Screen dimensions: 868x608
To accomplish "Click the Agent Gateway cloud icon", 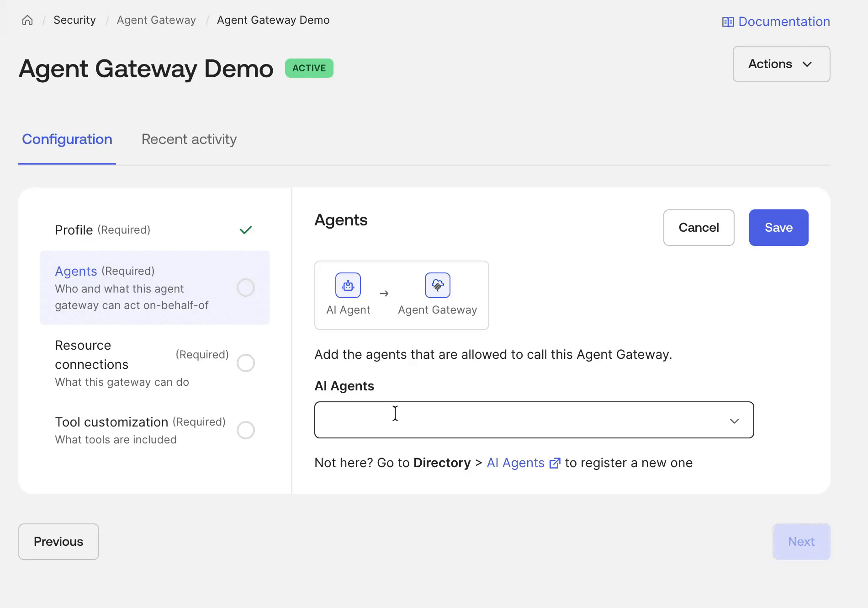I will 438,285.
